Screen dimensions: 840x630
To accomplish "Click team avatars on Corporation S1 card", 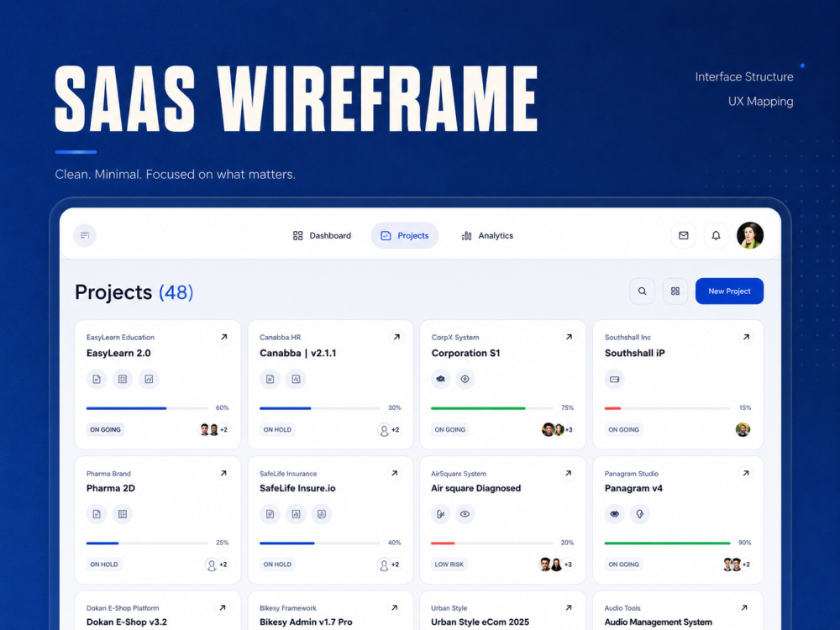I will tap(557, 429).
